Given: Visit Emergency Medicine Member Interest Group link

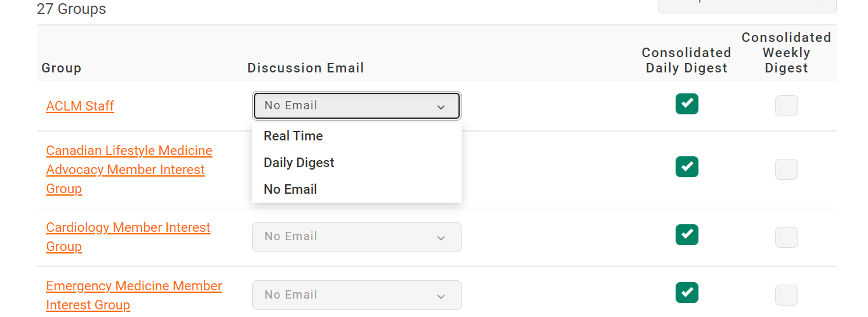Looking at the screenshot, I should coord(134,286).
